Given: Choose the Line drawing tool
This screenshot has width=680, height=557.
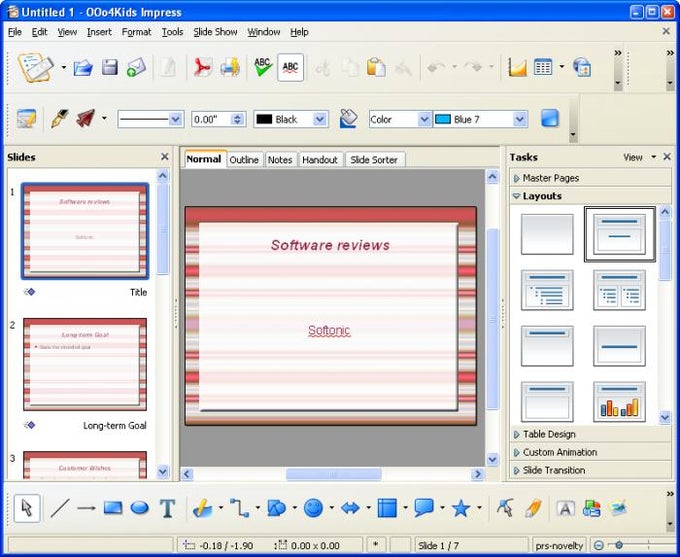Looking at the screenshot, I should (60, 508).
